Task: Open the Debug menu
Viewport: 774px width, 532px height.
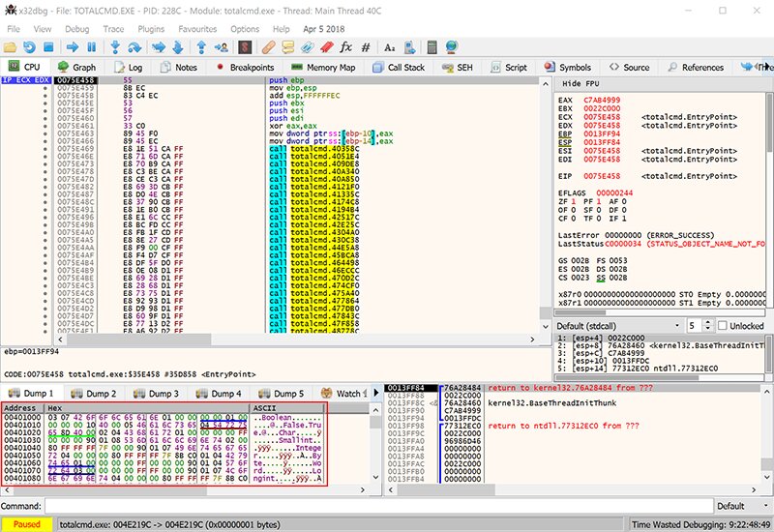Action: click(77, 29)
